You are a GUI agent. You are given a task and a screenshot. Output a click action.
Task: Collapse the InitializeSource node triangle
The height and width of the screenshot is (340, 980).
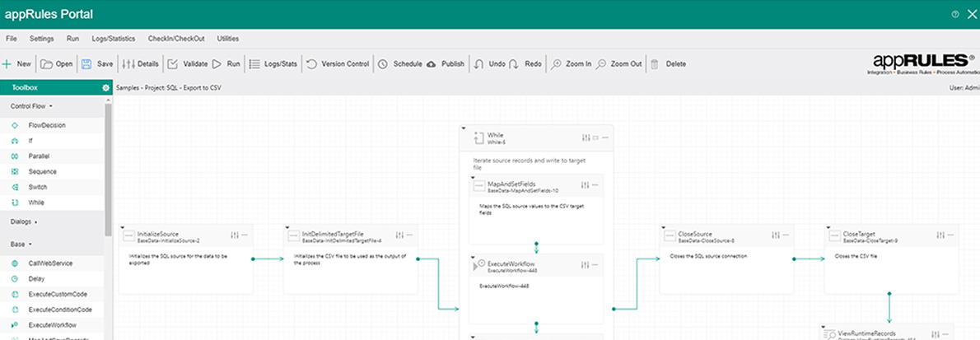click(x=124, y=227)
